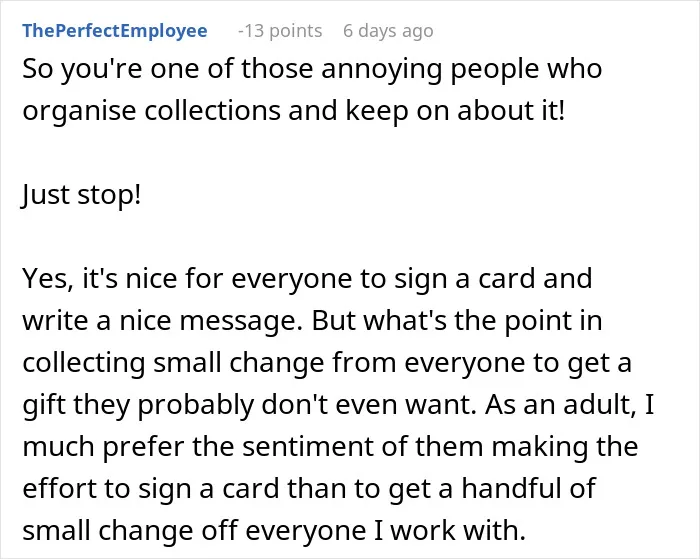
Task: Click the phrase 'handful of' in comment
Action: [529, 488]
